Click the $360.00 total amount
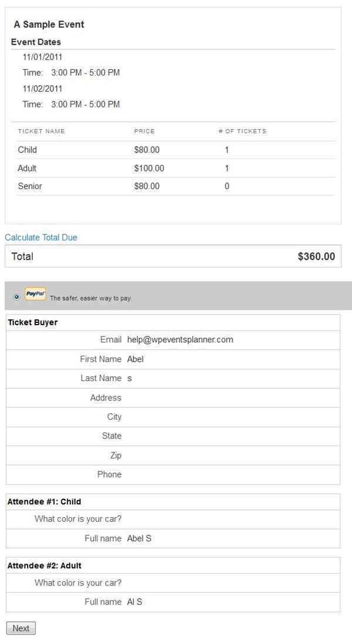Image resolution: width=352 pixels, height=644 pixels. click(316, 257)
